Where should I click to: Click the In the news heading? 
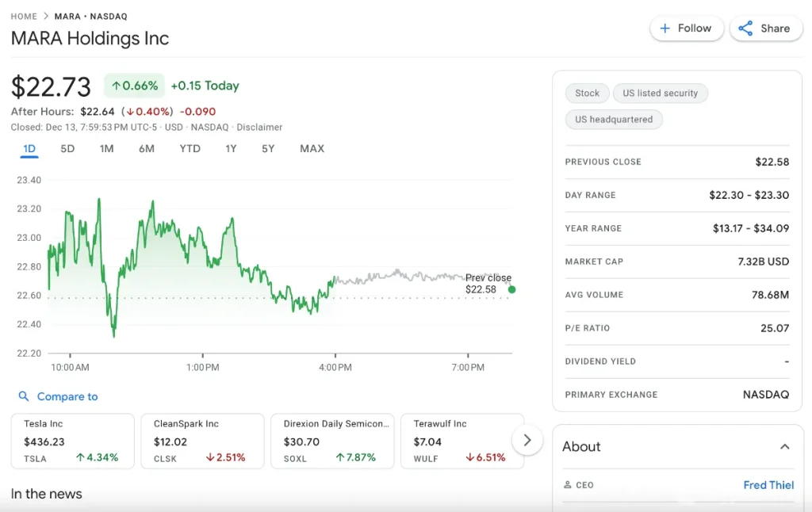pos(47,494)
